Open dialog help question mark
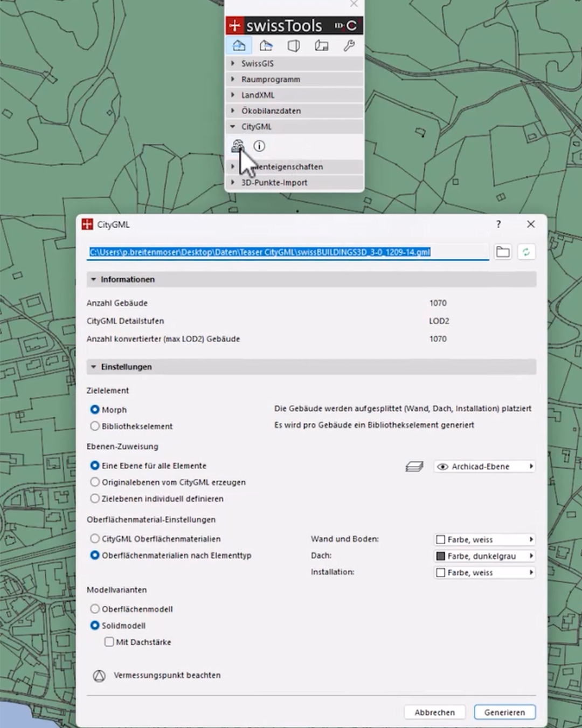 point(498,224)
